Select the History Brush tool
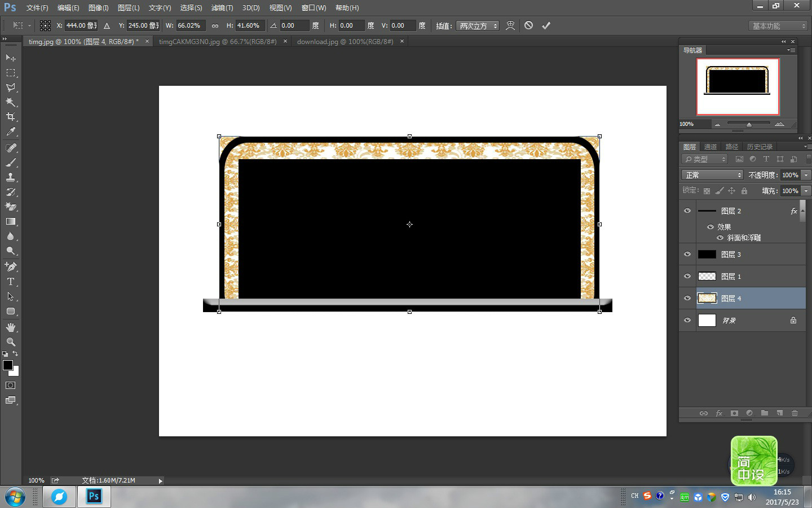Screen dimensions: 812x508 point(11,192)
